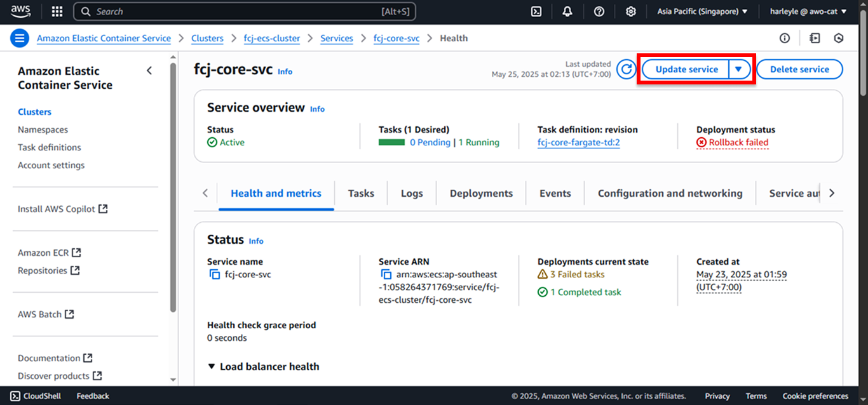Open the help question mark icon
Image resolution: width=868 pixels, height=405 pixels.
pos(599,11)
